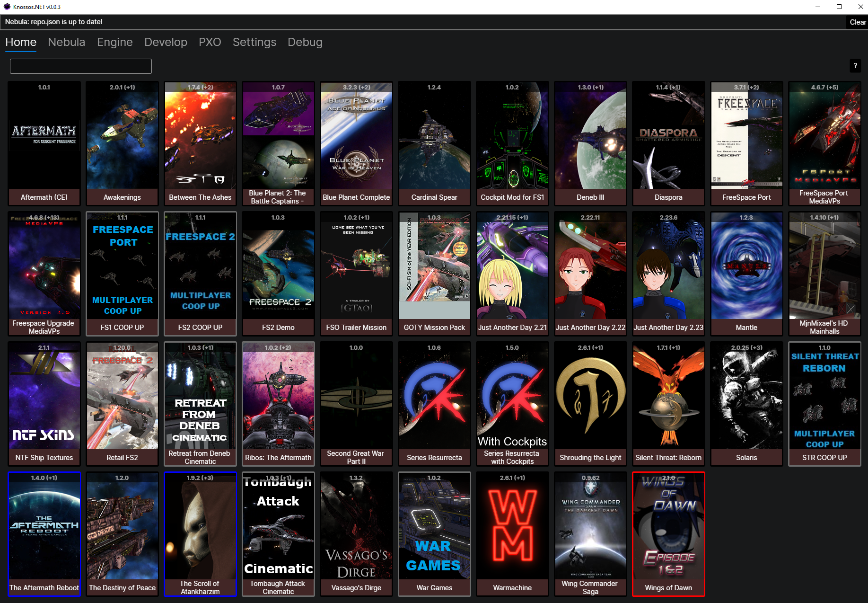Select Second Great War Part II

point(356,404)
